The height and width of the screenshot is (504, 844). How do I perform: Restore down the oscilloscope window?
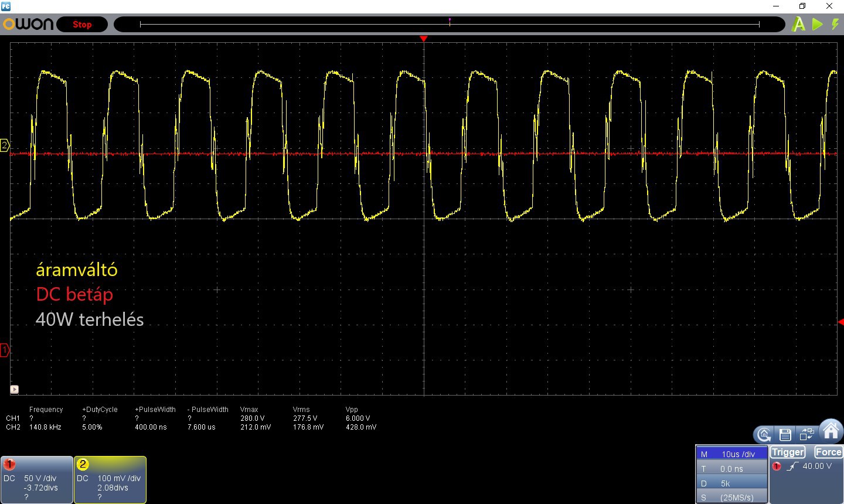pyautogui.click(x=802, y=6)
